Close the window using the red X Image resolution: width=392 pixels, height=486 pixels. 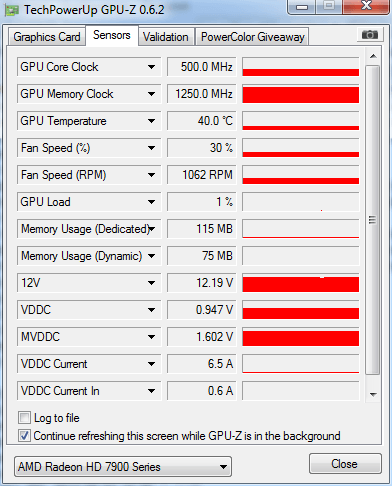367,6
